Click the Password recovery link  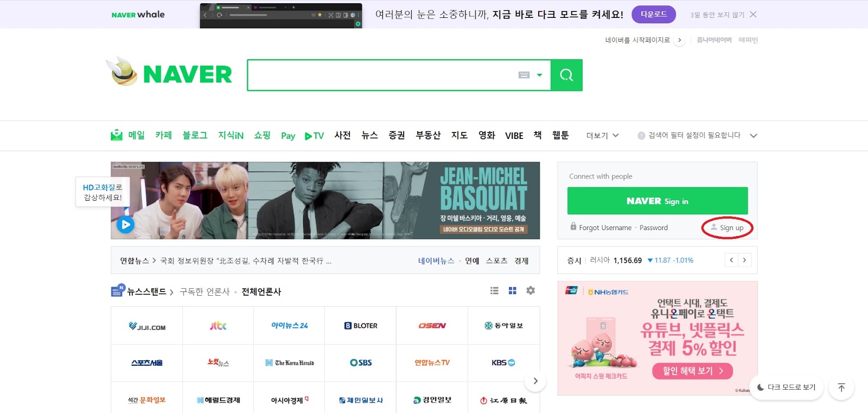tap(654, 228)
